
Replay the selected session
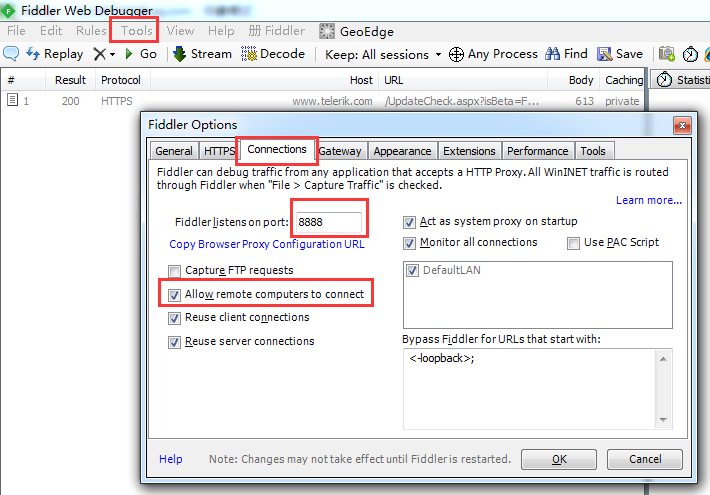[55, 54]
